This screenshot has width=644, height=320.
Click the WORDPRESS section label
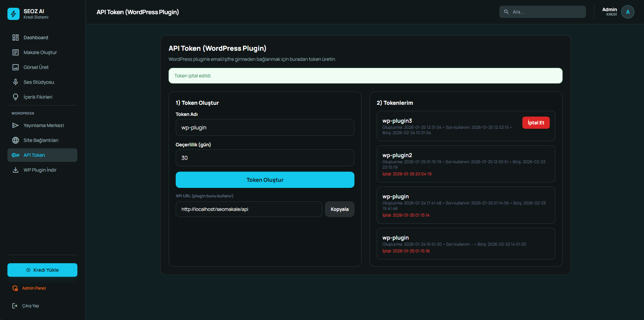23,113
